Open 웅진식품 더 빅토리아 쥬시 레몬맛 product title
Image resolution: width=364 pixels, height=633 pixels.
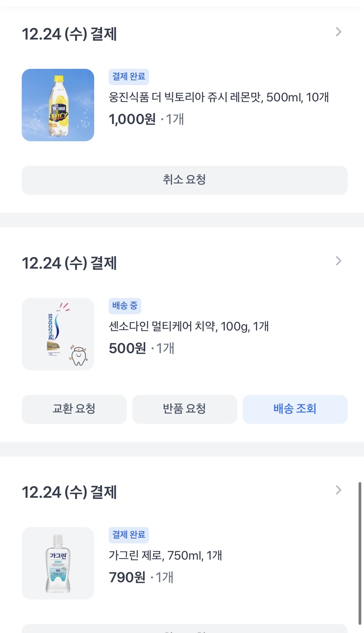point(219,97)
